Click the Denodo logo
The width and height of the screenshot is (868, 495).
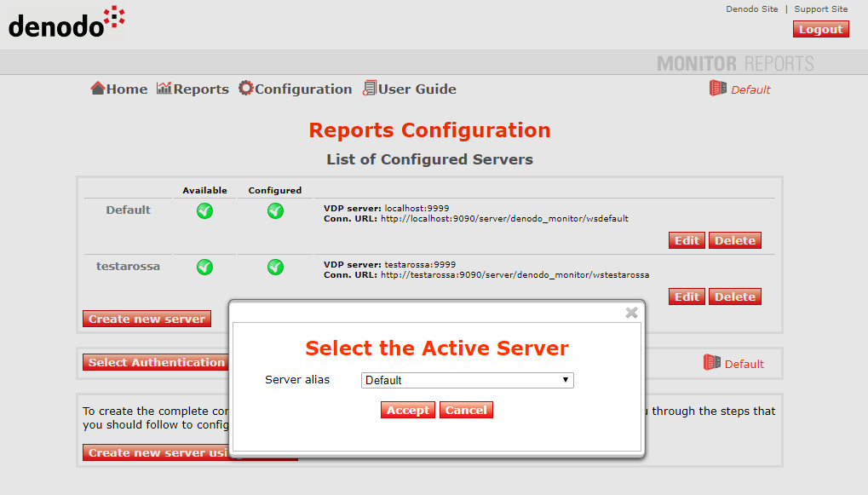point(66,22)
